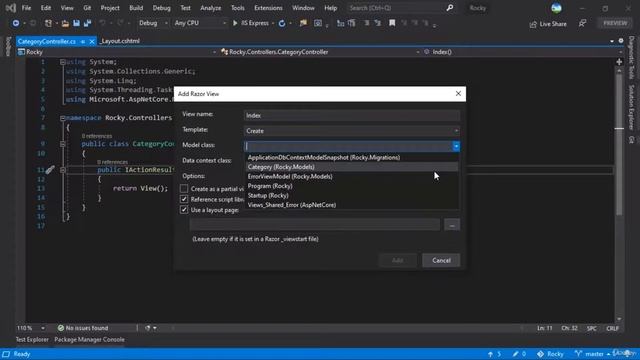This screenshot has width=640, height=360.
Task: Click the PREVIEW button
Action: point(615,23)
